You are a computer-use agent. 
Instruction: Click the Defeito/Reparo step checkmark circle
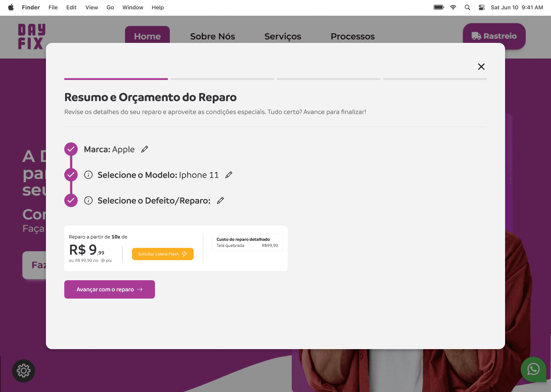click(x=71, y=201)
